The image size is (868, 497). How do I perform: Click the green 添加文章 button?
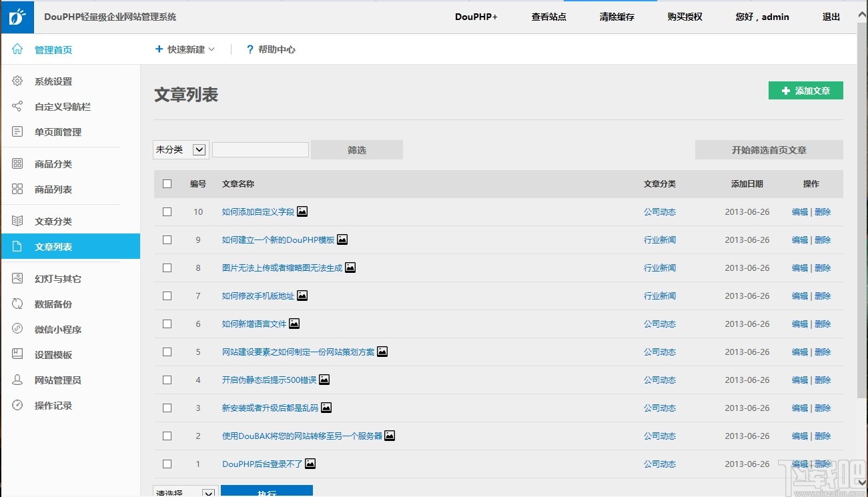(806, 91)
